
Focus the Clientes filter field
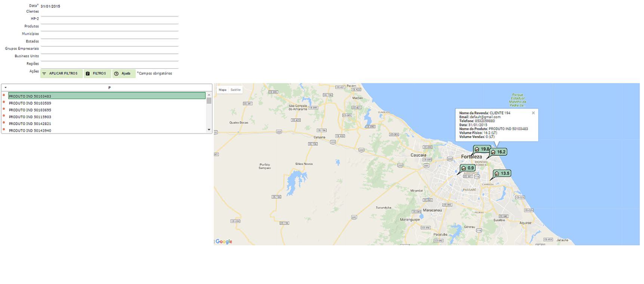click(x=110, y=13)
